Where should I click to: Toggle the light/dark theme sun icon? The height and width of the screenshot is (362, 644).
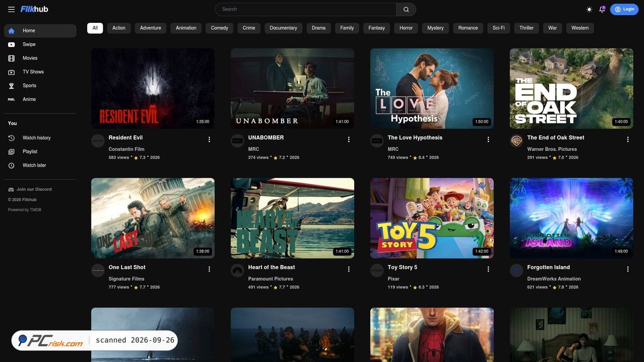point(589,9)
